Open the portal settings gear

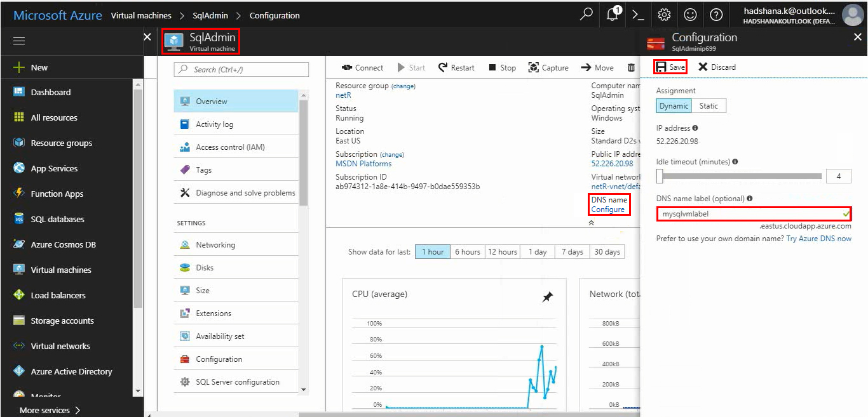coord(663,14)
